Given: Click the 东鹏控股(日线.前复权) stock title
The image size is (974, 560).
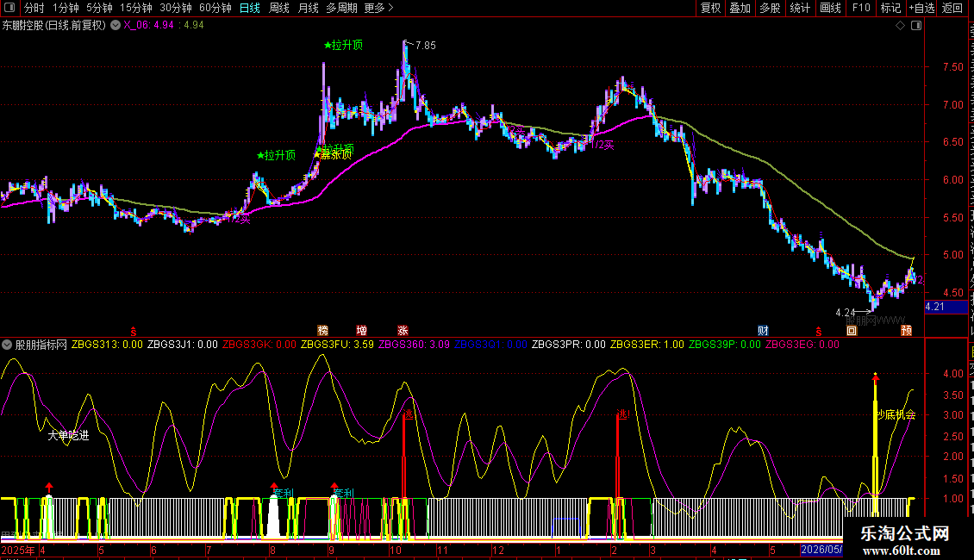Looking at the screenshot, I should tap(54, 26).
